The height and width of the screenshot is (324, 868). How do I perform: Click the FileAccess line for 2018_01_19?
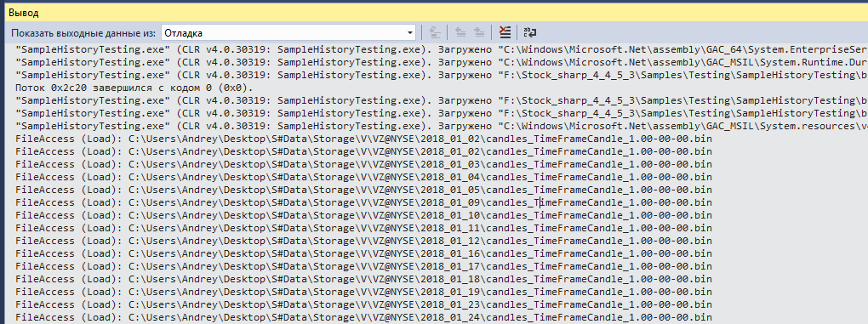tap(363, 292)
